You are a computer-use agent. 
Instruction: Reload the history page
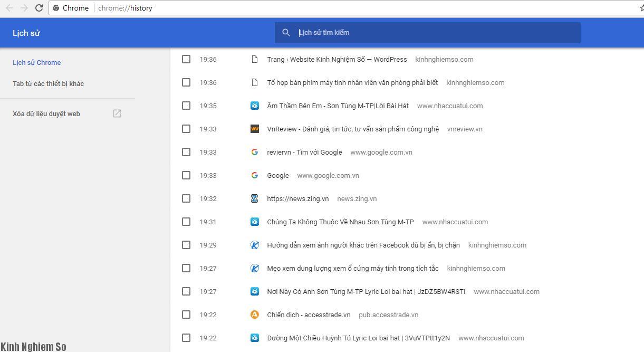point(39,8)
